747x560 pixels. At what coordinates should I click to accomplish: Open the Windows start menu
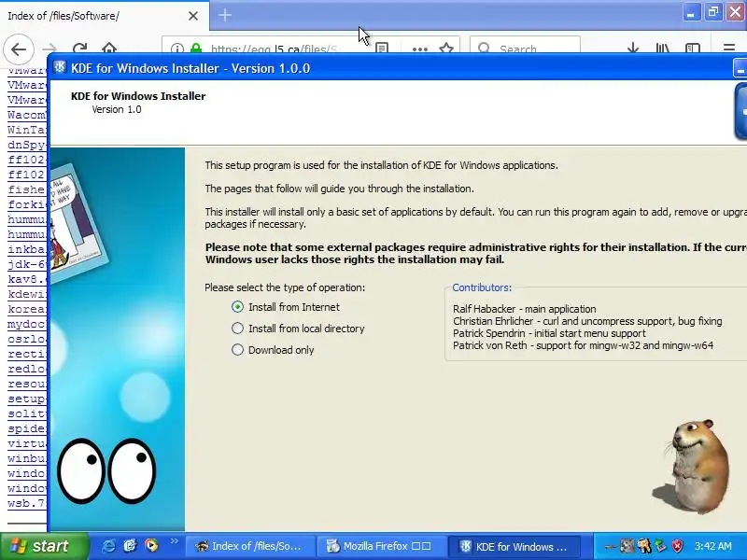45,546
